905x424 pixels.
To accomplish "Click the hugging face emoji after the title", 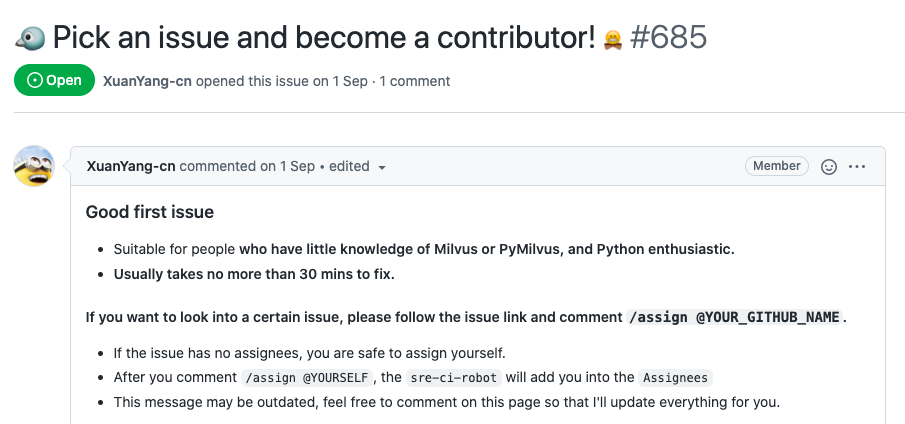I will point(613,40).
